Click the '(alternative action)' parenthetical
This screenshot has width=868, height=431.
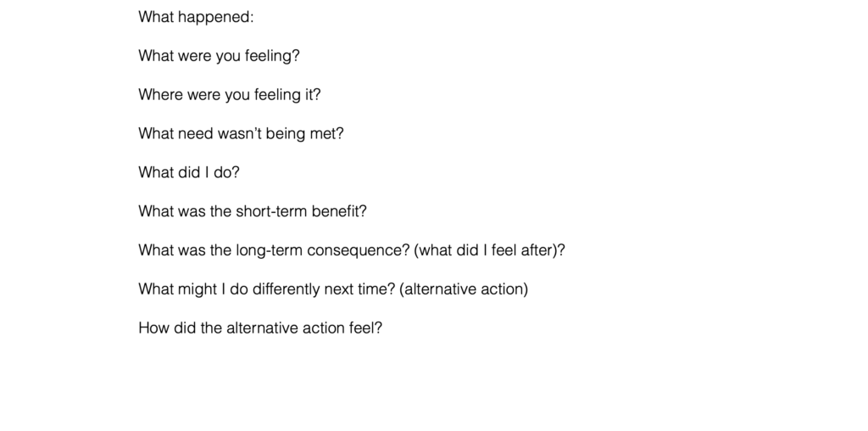464,289
